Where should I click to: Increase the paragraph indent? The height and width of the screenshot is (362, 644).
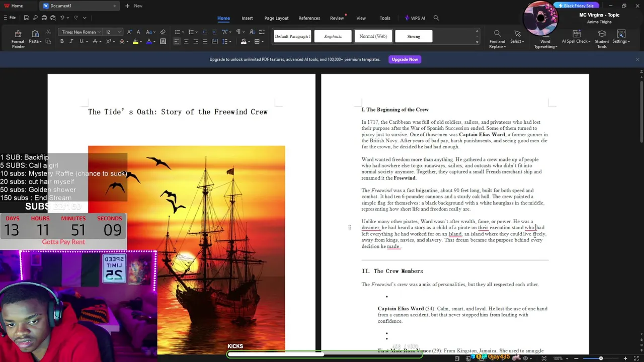(x=214, y=32)
